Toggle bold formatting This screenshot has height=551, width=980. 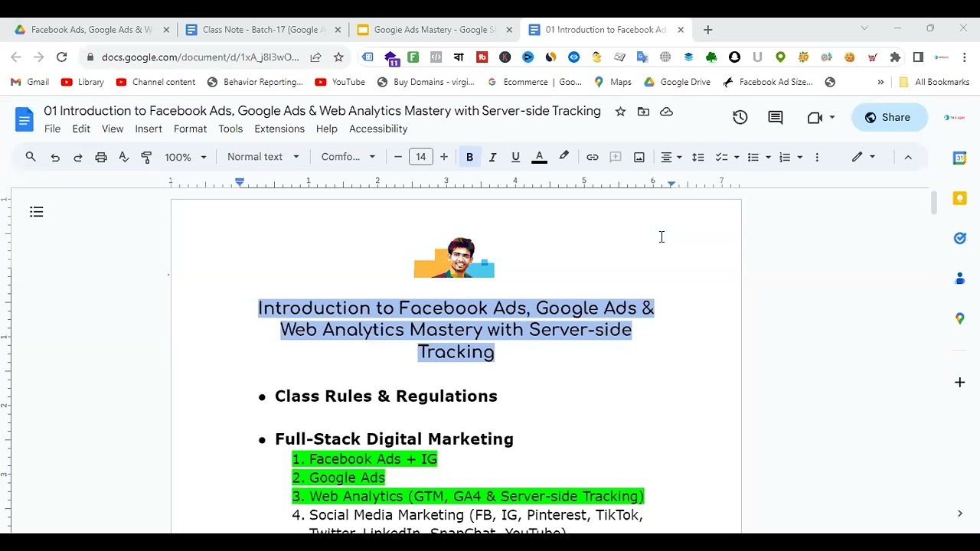(x=469, y=157)
